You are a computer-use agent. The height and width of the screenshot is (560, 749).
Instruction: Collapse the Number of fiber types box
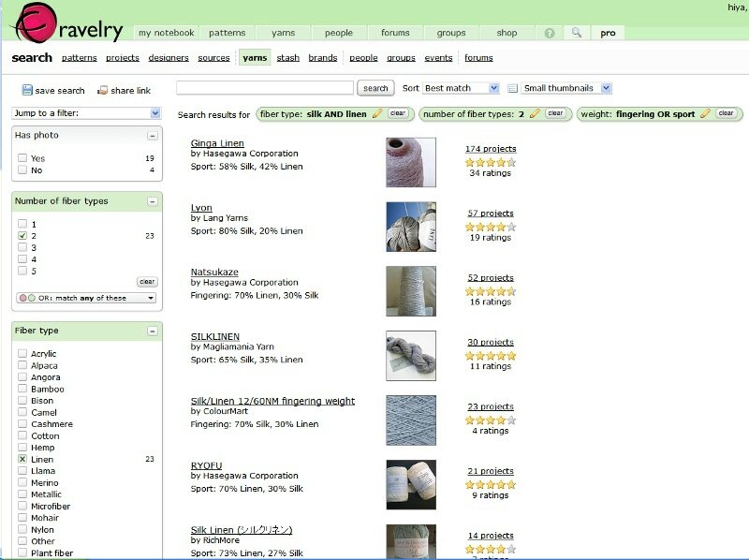point(153,201)
